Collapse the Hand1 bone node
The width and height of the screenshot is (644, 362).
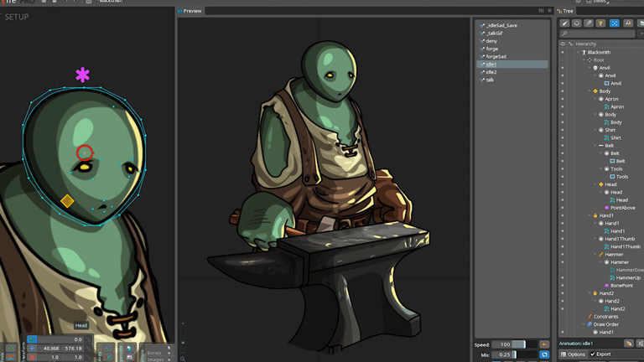589,215
